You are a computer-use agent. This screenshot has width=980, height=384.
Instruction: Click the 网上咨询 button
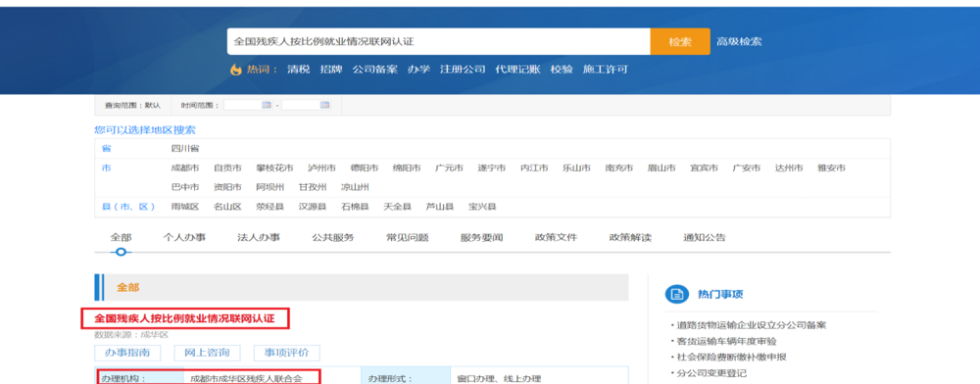[207, 353]
